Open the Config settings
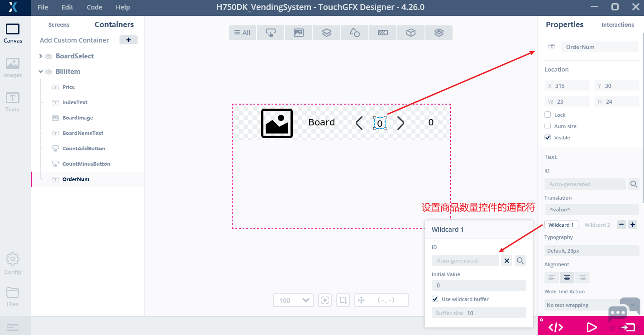 tap(13, 263)
